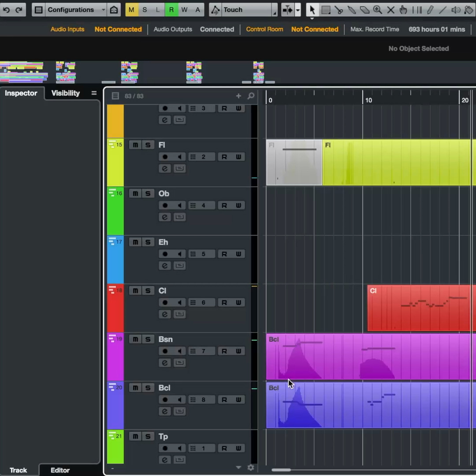476x476 pixels.
Task: Switch to the Editor tab at bottom
Action: pyautogui.click(x=60, y=470)
